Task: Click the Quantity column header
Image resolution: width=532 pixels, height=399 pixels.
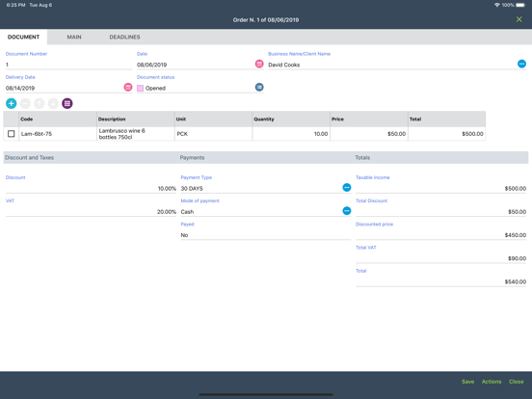Action: pyautogui.click(x=291, y=120)
